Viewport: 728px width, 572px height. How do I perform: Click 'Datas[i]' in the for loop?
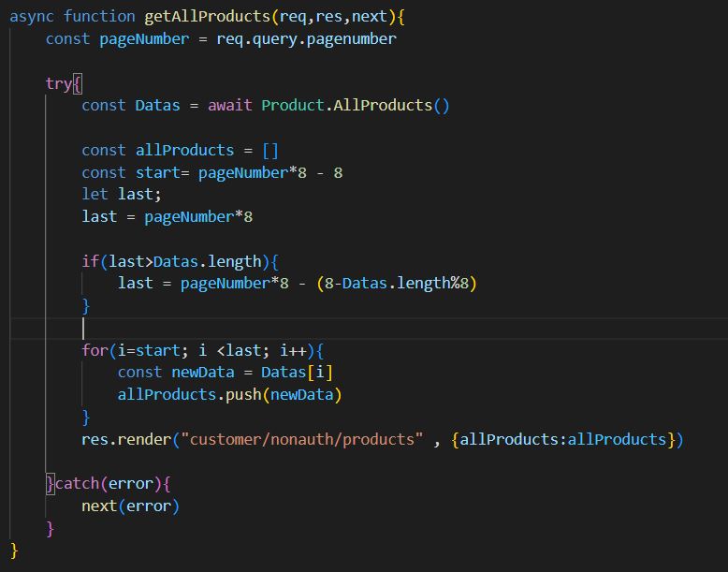(298, 373)
